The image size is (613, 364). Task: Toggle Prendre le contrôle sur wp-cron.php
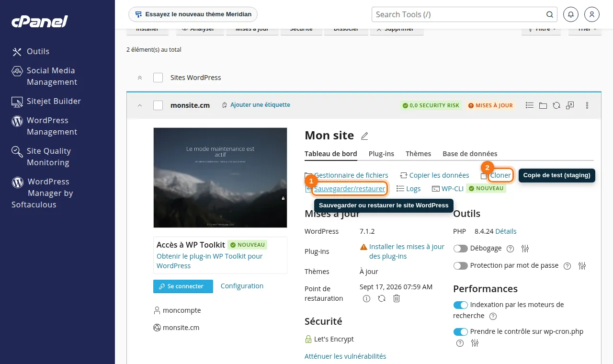[461, 332]
